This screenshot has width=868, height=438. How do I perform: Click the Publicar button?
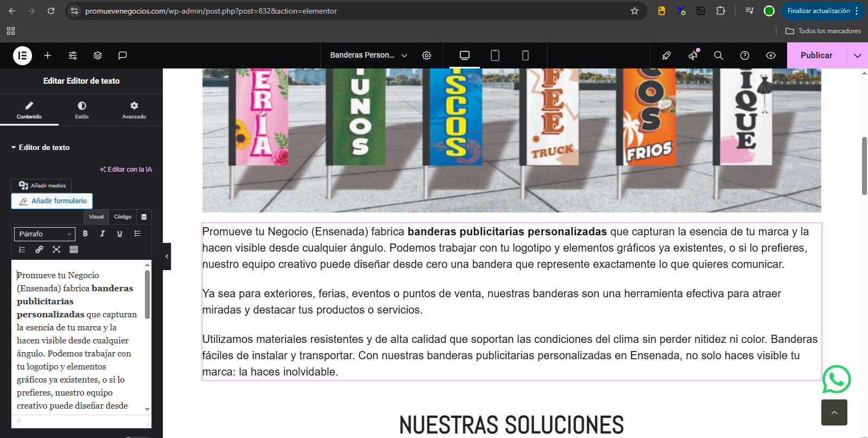(x=816, y=55)
